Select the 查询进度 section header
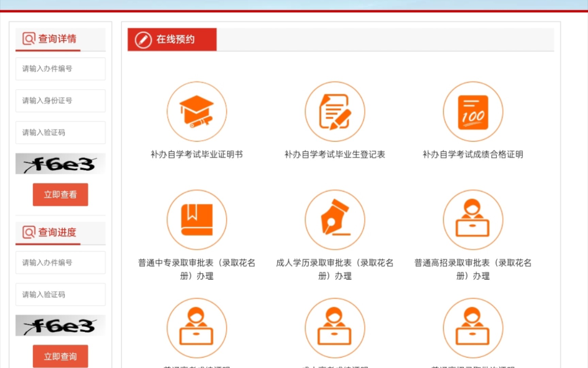This screenshot has width=588, height=368. (61, 233)
